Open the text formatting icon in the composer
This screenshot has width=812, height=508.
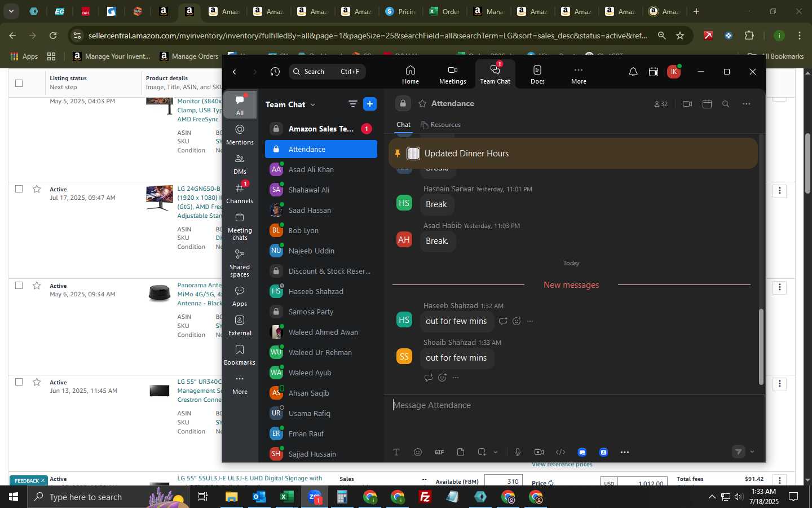[x=396, y=452]
